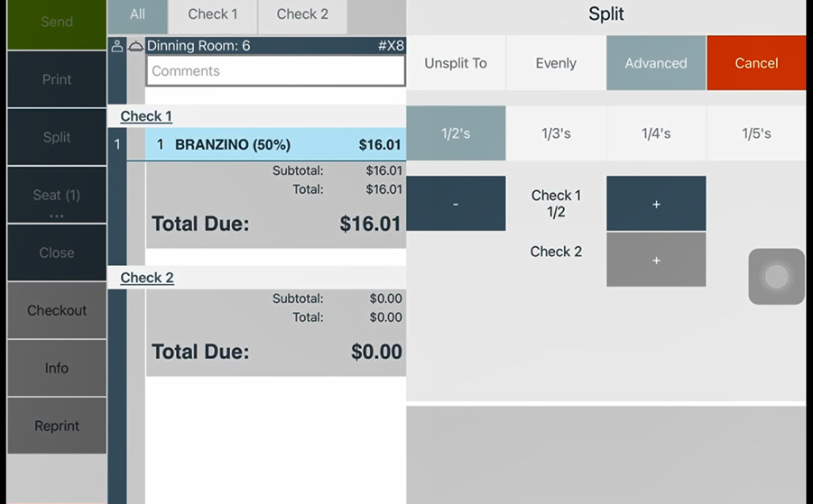Switch to the All checks tab
This screenshot has height=504, width=813.
137,14
